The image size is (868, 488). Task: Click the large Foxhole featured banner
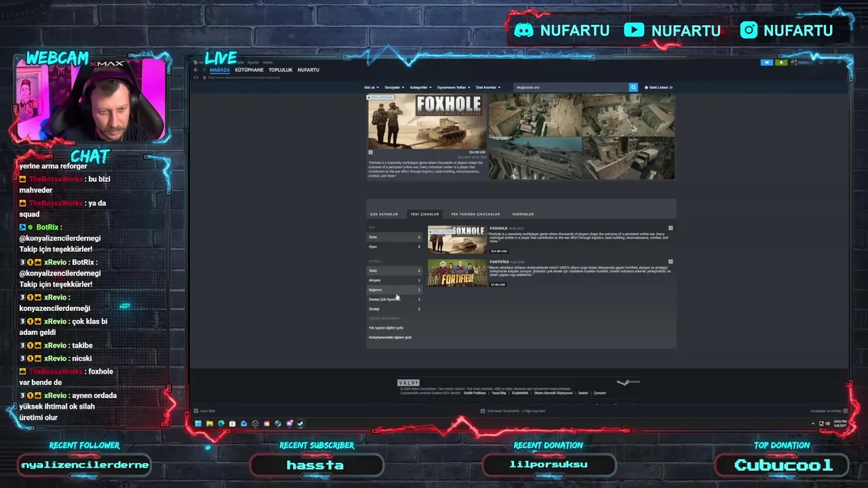427,122
